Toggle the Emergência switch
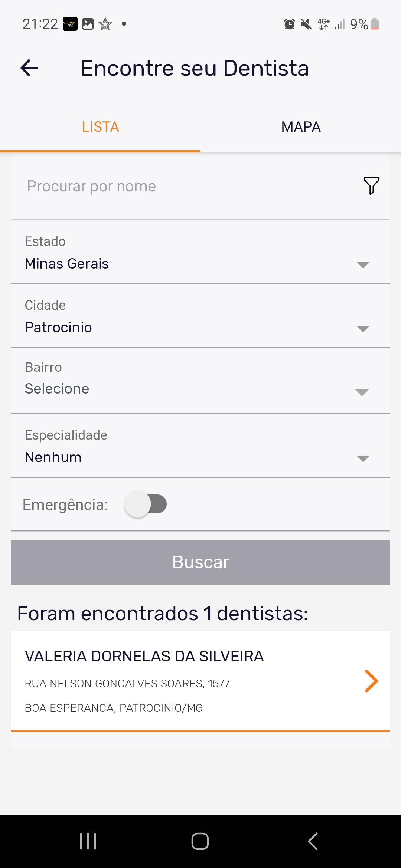Screen dimensions: 401x868 [146, 504]
